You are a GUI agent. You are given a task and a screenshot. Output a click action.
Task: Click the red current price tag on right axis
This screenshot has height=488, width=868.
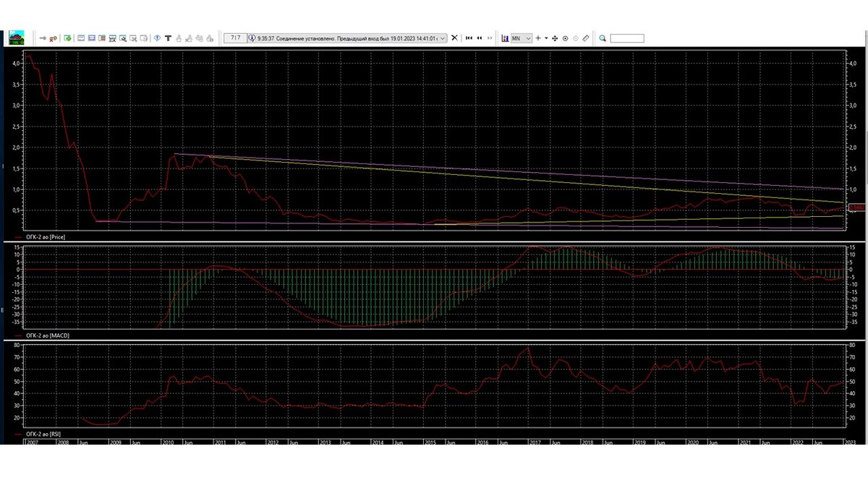tap(856, 208)
